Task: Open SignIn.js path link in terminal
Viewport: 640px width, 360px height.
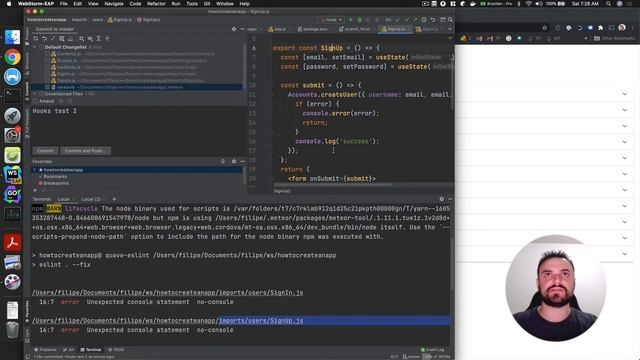Action: point(167,293)
